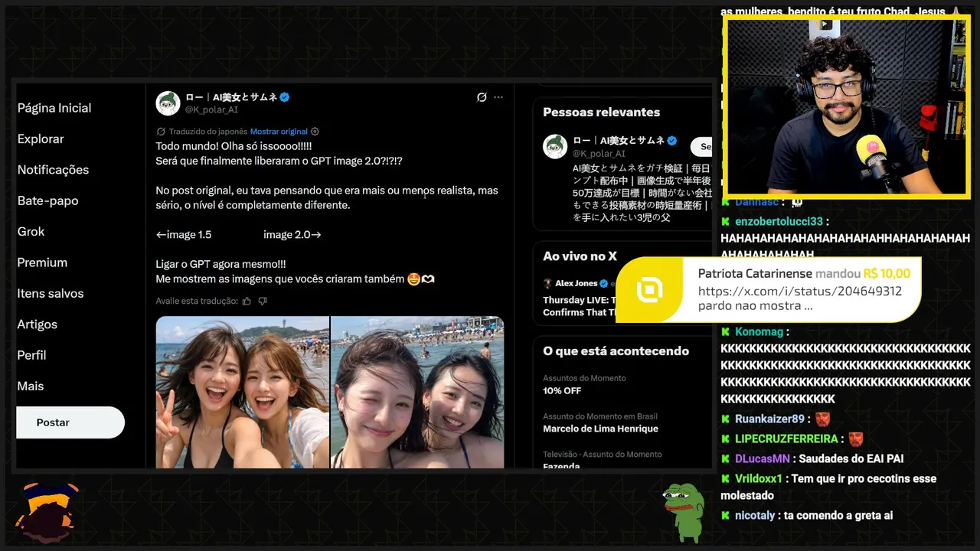Click the 'Patriota Catarinense' donor name

click(x=755, y=274)
